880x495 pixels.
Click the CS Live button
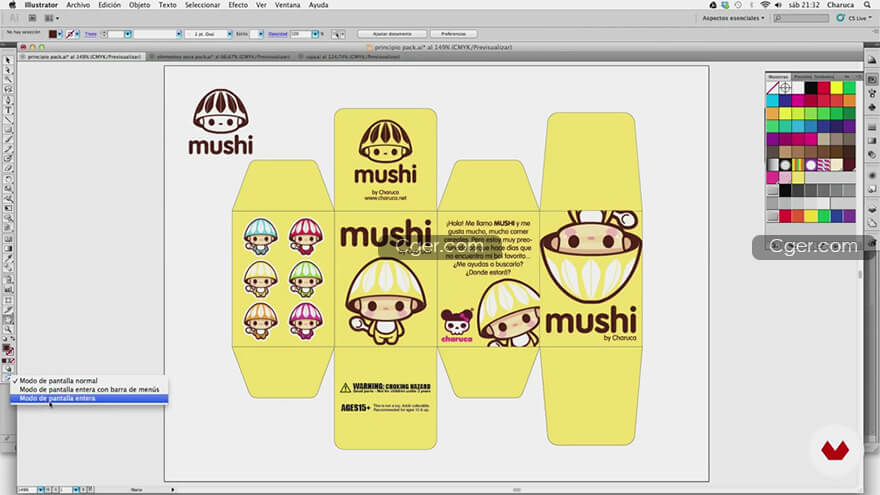855,18
